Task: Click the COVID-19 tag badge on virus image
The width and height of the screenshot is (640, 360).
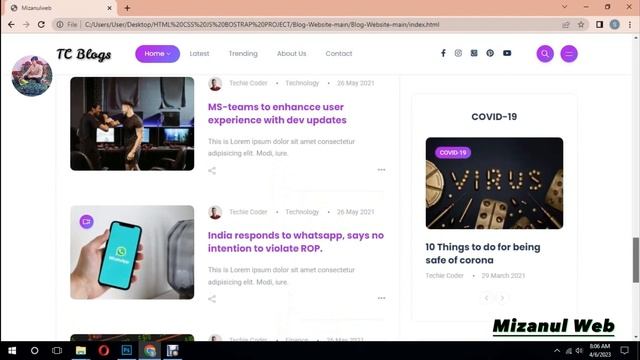Action: [453, 153]
